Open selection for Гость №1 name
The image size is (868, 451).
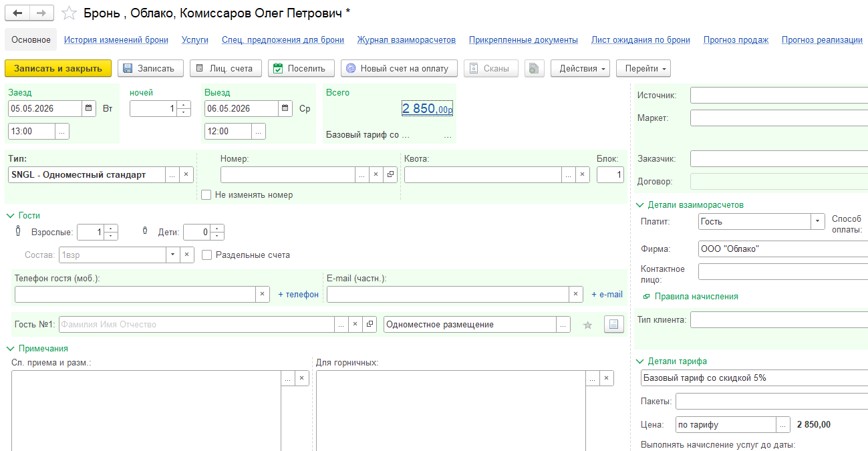click(341, 324)
